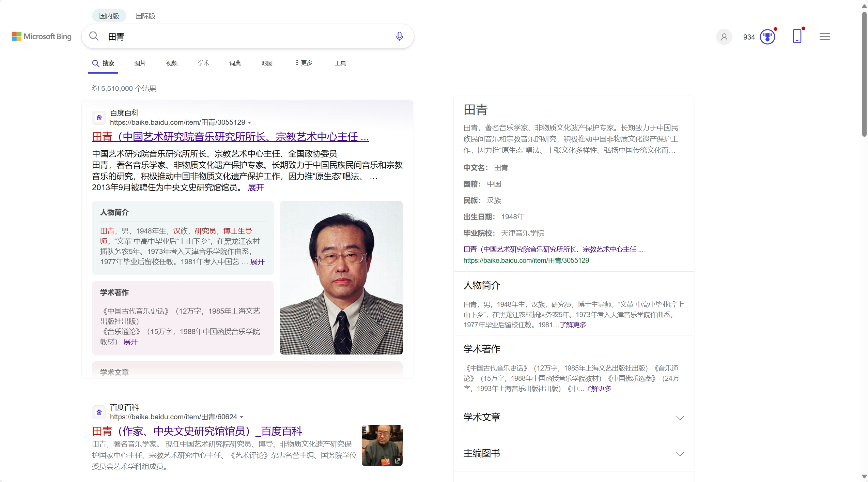
Task: Click thumbnail image of second search result
Action: pyautogui.click(x=382, y=446)
